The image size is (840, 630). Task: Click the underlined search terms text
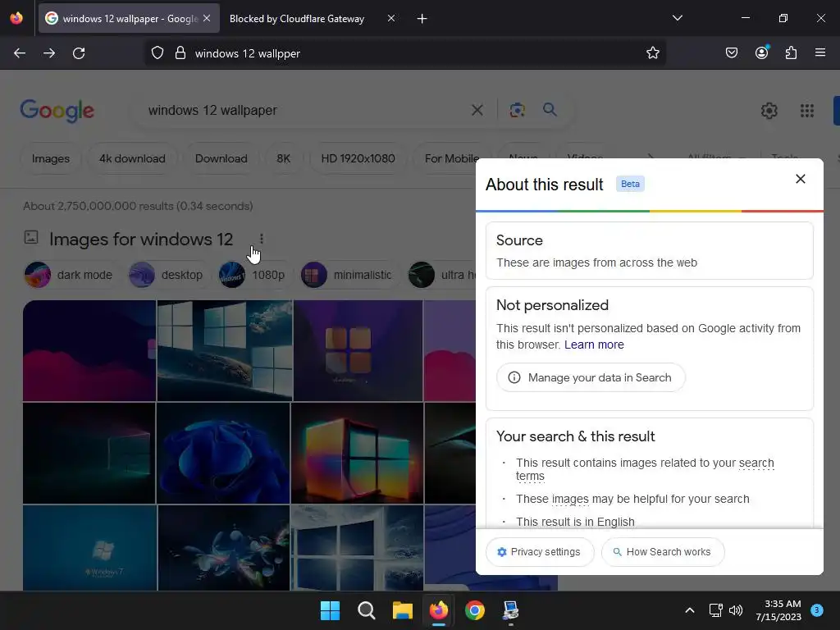click(756, 463)
